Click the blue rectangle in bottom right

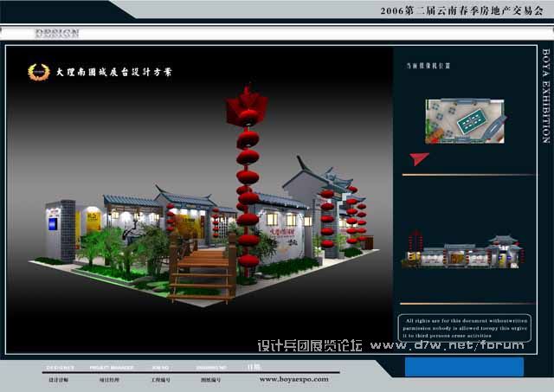click(x=464, y=366)
